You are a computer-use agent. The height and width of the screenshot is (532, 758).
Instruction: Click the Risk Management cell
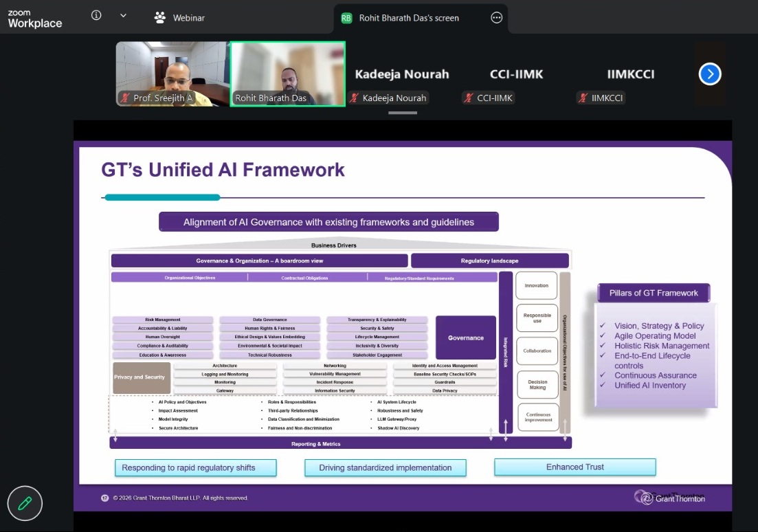(163, 320)
